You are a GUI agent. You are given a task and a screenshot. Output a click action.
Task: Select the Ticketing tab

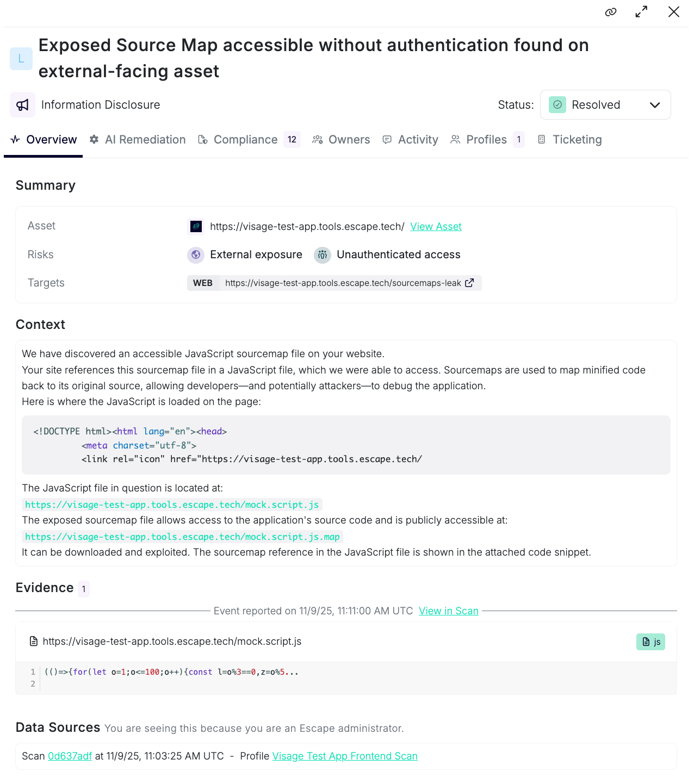(x=569, y=140)
